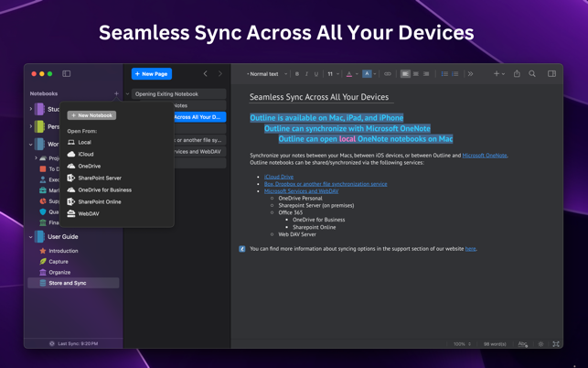Select the Organize section
The height and width of the screenshot is (368, 588).
coord(59,272)
